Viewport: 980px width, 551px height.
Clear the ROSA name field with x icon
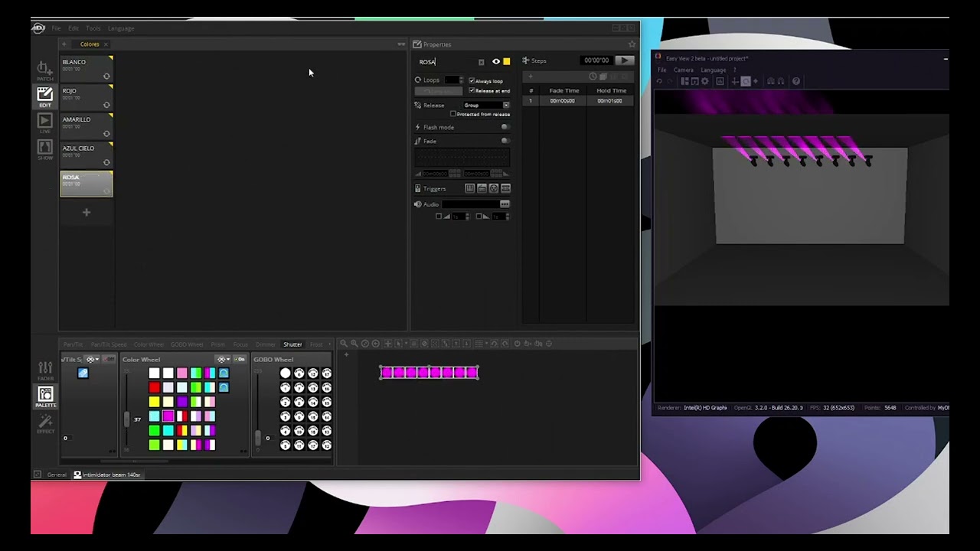[481, 62]
